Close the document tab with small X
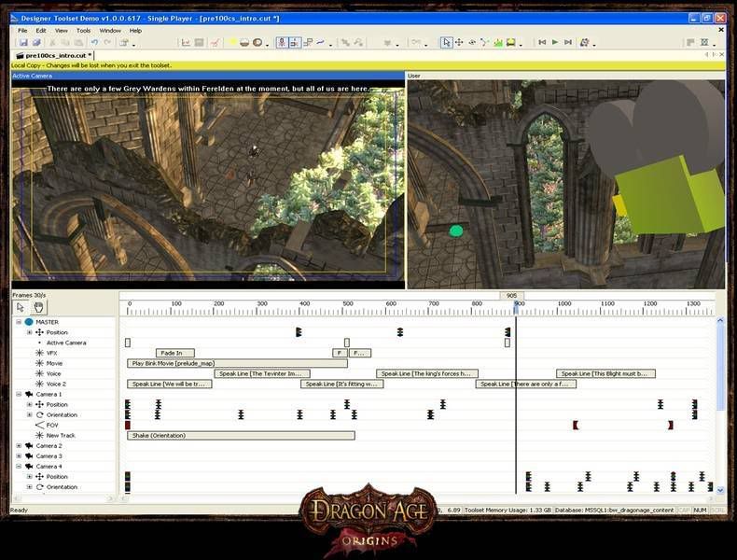Screen dimensions: 737x560 (x=722, y=55)
